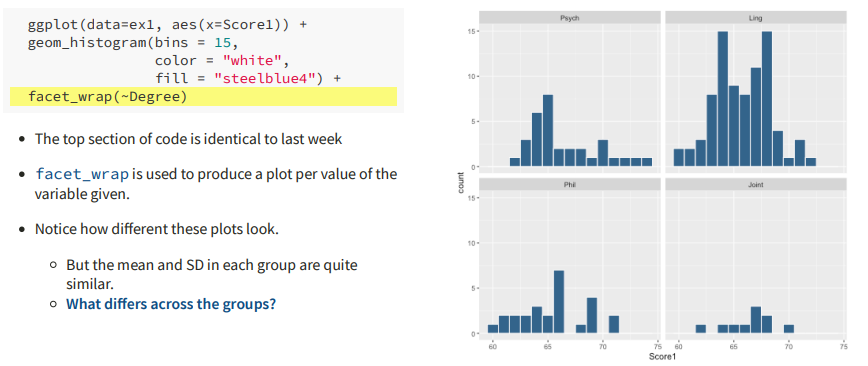Click the 'mean and SD in each group' sub-bullet
The height and width of the screenshot is (366, 868).
coord(212,274)
